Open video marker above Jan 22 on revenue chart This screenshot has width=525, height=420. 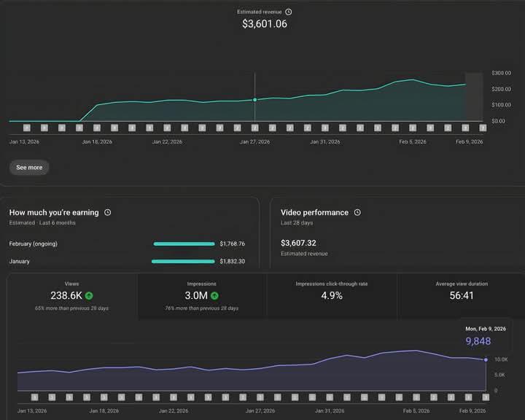[x=167, y=128]
